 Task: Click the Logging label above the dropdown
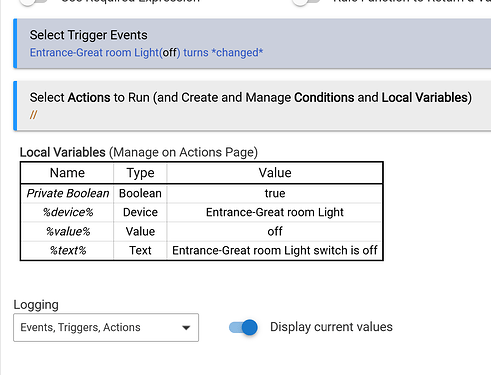(x=36, y=305)
